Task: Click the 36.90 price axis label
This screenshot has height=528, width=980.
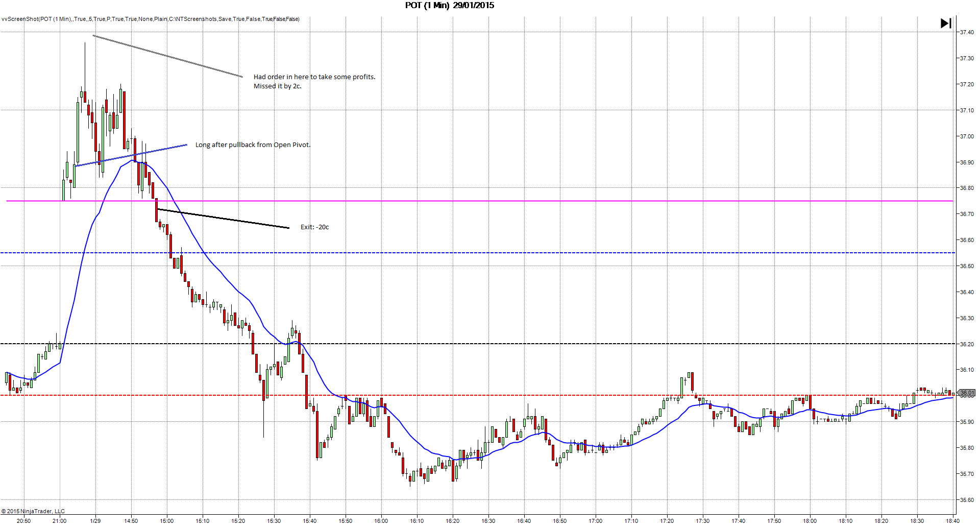Action: pyautogui.click(x=967, y=163)
